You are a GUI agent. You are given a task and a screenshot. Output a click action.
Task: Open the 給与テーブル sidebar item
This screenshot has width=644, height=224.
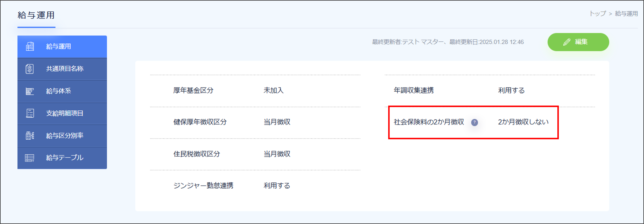tap(62, 158)
